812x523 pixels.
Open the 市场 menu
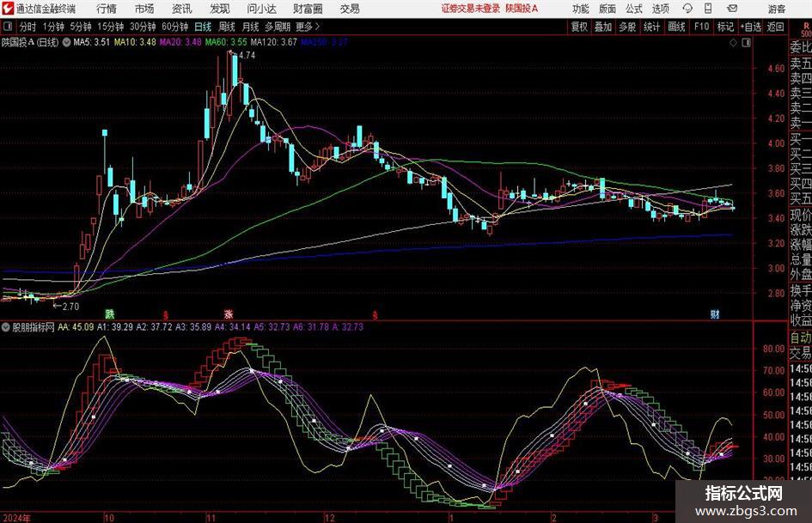(144, 9)
